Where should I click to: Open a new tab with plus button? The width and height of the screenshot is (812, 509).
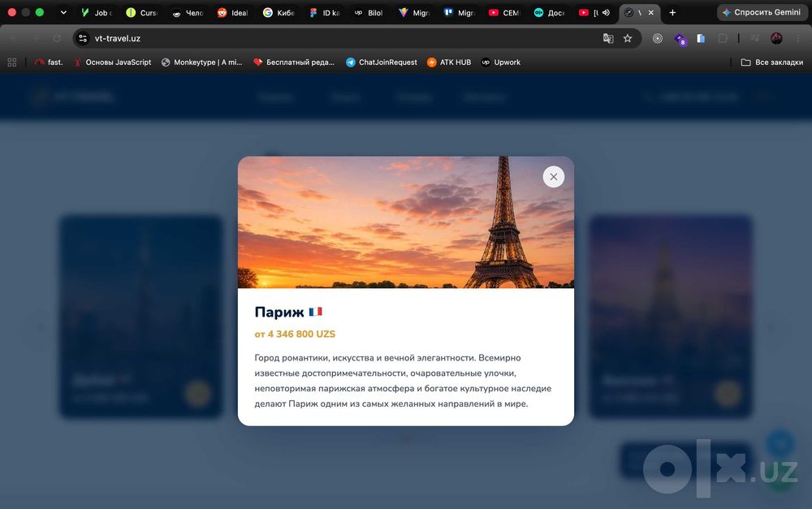pyautogui.click(x=672, y=12)
